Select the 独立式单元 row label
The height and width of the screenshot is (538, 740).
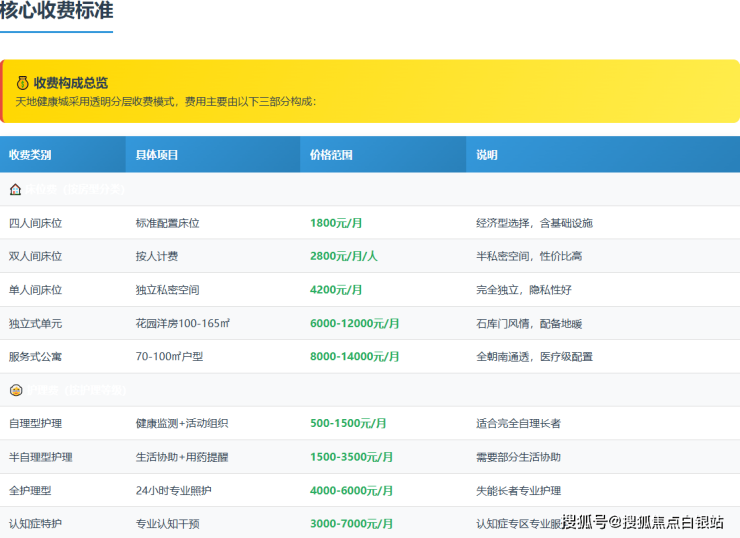(35, 323)
